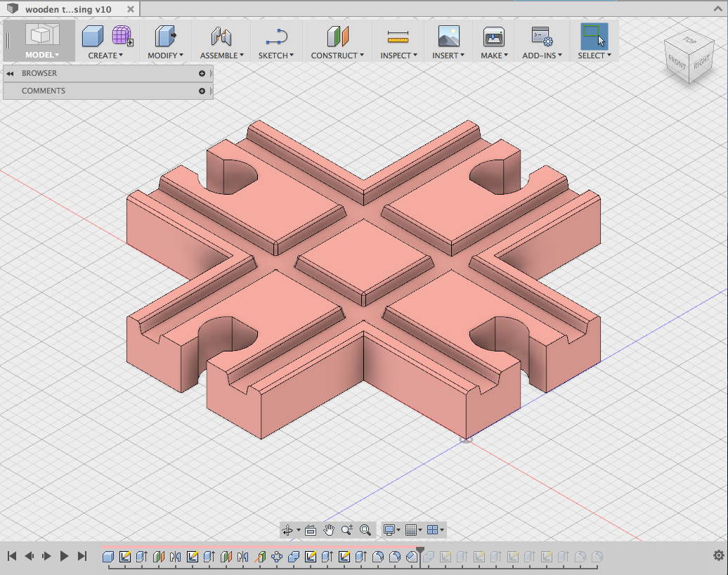Switch to wooden t...sing v10 tab
Screen dimensions: 728x575
tap(68, 9)
